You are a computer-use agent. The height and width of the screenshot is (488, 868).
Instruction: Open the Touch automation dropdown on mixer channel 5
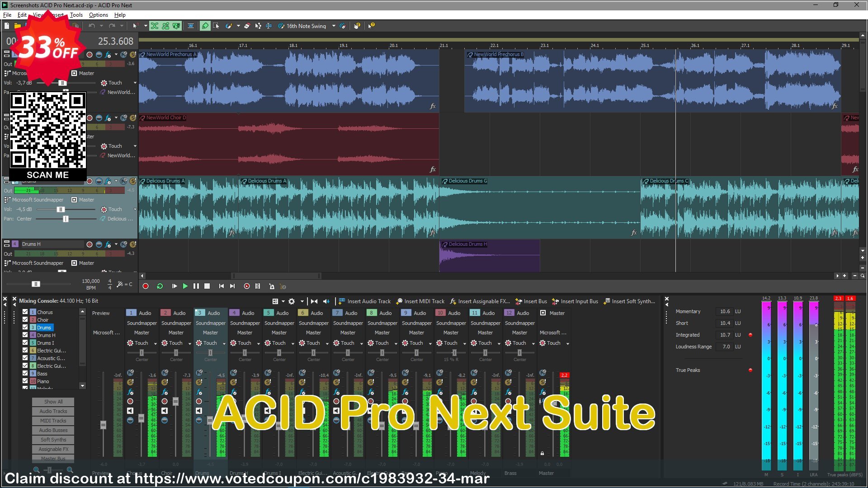tap(293, 343)
